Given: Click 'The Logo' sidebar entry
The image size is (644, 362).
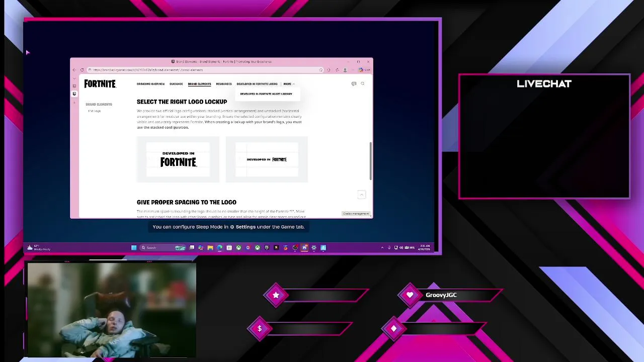Looking at the screenshot, I should point(95,111).
